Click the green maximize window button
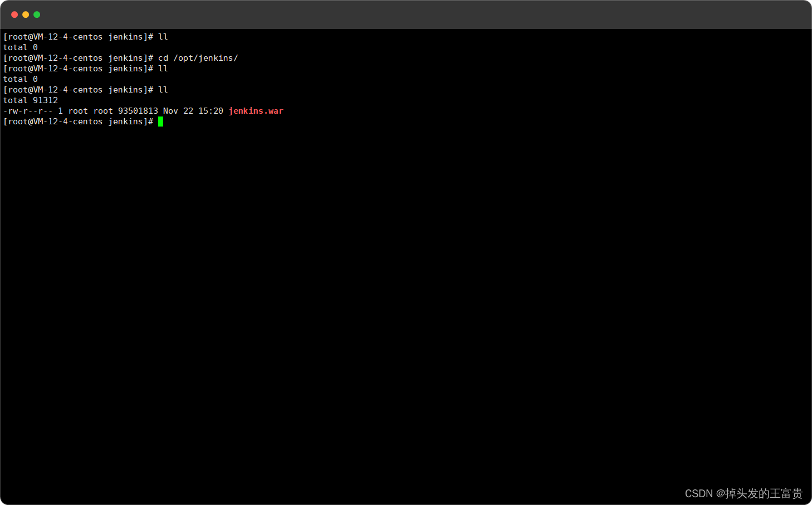The image size is (812, 505). click(x=37, y=14)
